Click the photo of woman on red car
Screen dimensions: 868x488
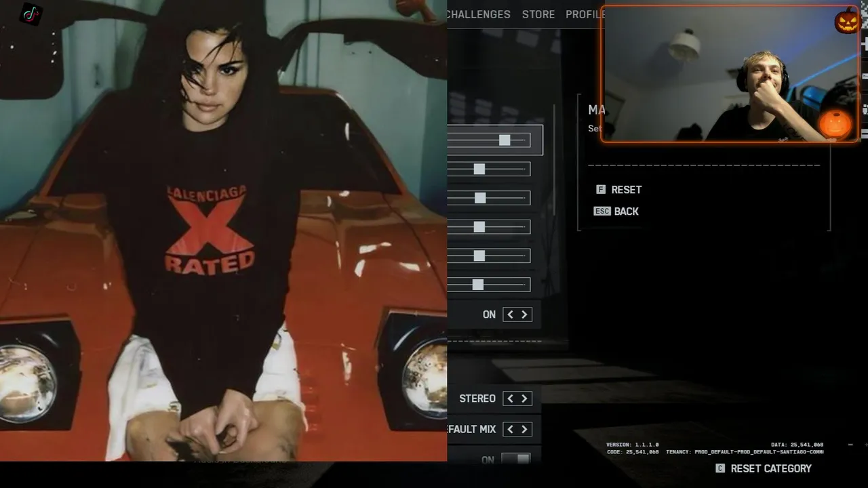click(223, 230)
